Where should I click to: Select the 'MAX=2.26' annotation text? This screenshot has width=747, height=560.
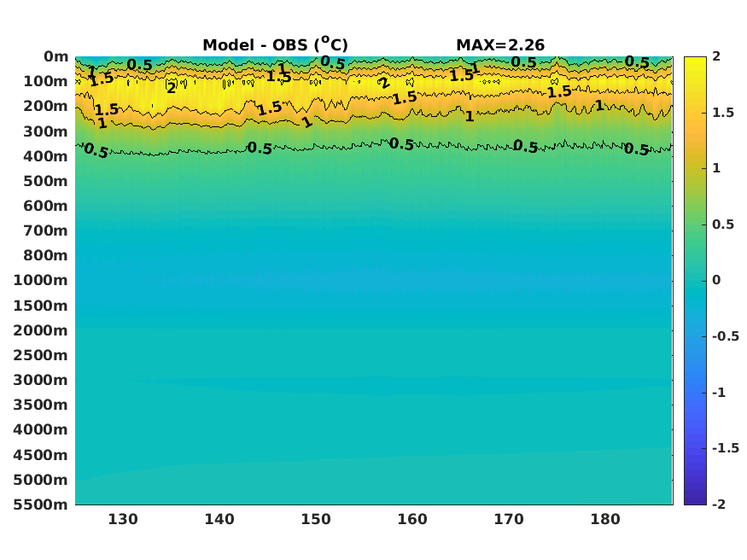[500, 45]
